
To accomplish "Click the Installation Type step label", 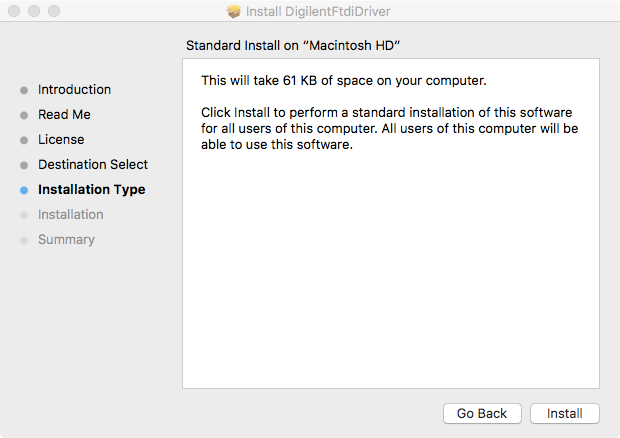I will pyautogui.click(x=92, y=190).
